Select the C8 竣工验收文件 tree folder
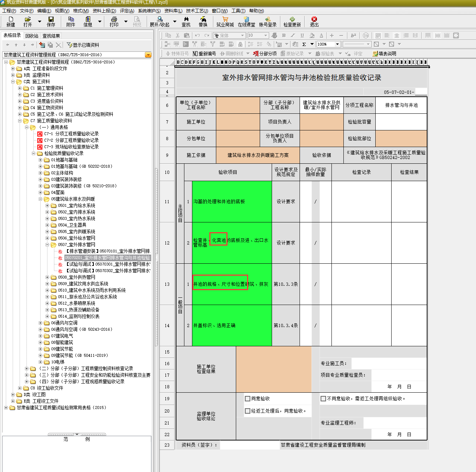Image resolution: width=476 pixels, height=472 pixels. tap(47, 388)
